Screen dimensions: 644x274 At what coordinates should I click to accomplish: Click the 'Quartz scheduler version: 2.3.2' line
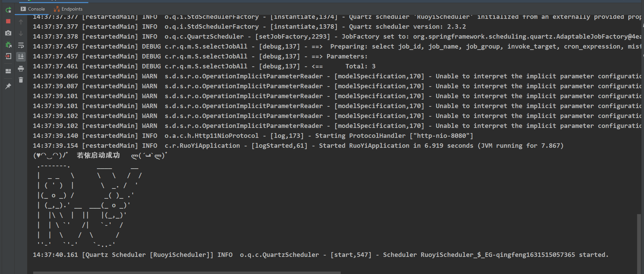click(249, 27)
